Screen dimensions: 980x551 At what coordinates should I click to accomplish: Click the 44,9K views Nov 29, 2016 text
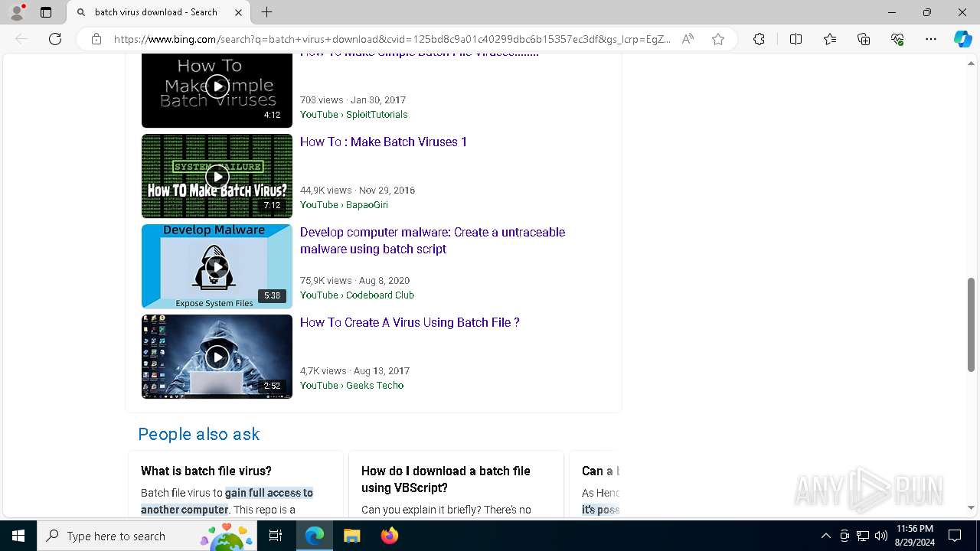[358, 190]
